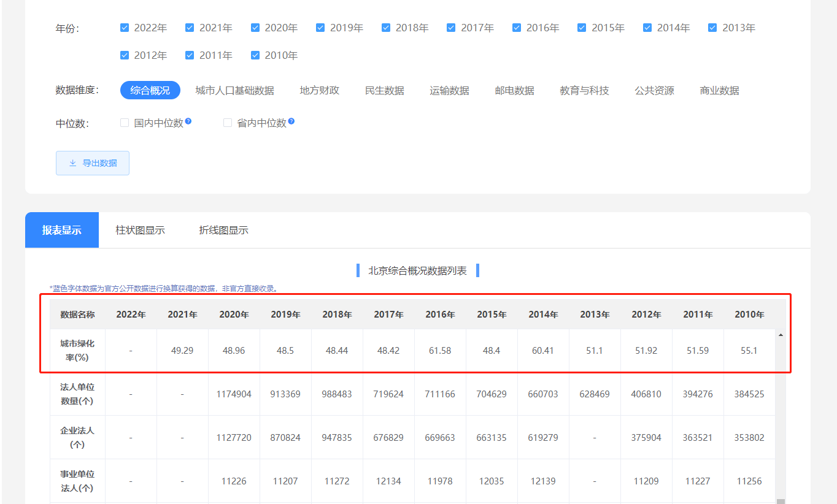
Task: Open the 折线图显示 tab
Action: point(224,231)
